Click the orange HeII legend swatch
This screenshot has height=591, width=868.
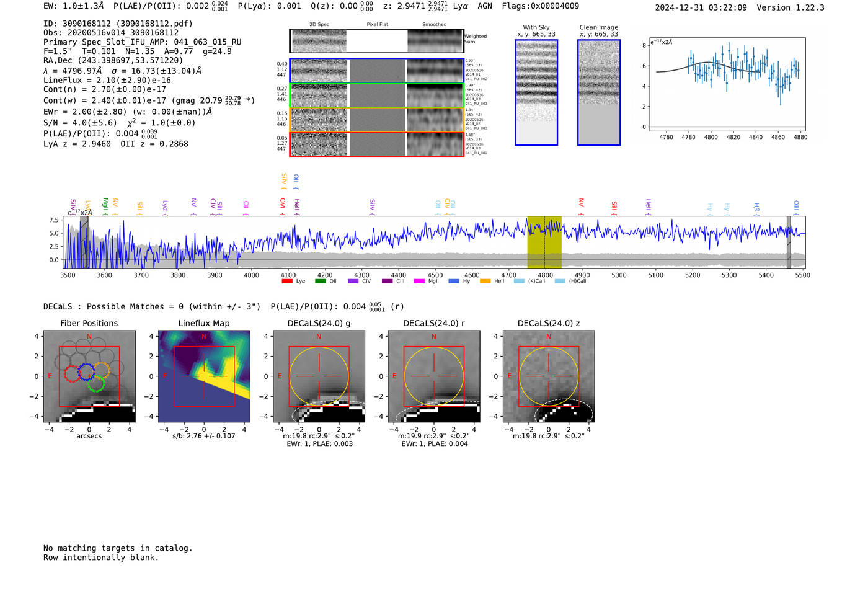[x=485, y=282]
